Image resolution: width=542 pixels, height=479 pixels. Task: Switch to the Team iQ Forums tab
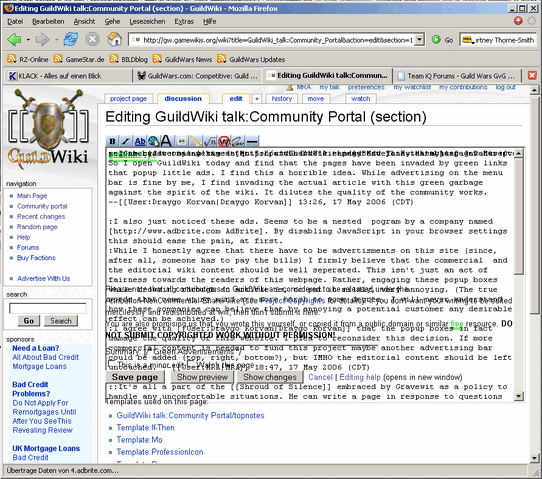(457, 76)
